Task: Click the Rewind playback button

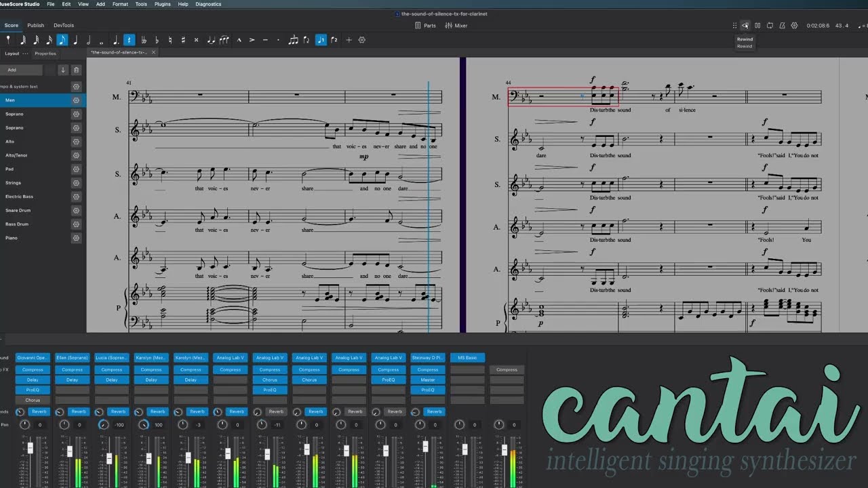Action: pyautogui.click(x=745, y=26)
